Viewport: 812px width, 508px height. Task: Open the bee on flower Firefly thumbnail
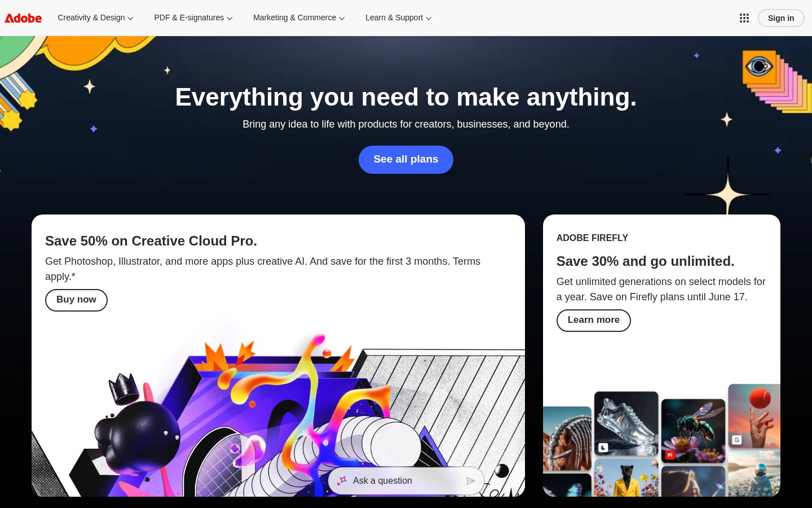click(693, 431)
